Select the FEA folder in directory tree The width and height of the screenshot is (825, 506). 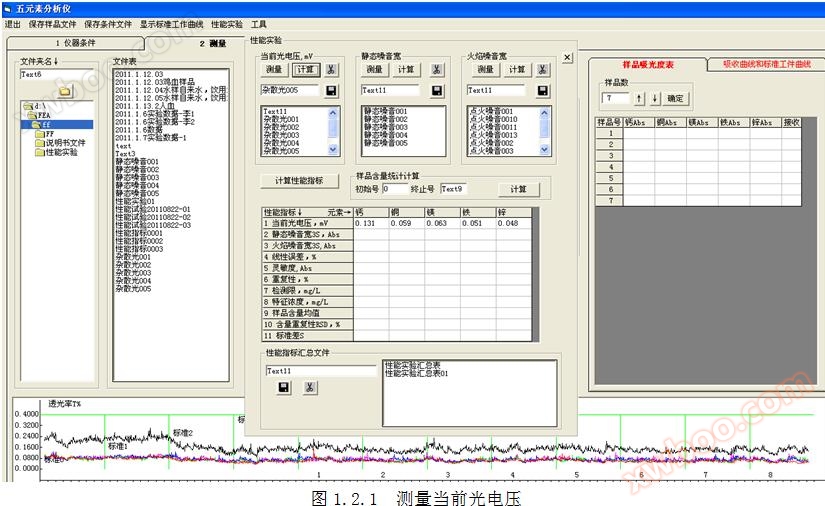tap(45, 115)
